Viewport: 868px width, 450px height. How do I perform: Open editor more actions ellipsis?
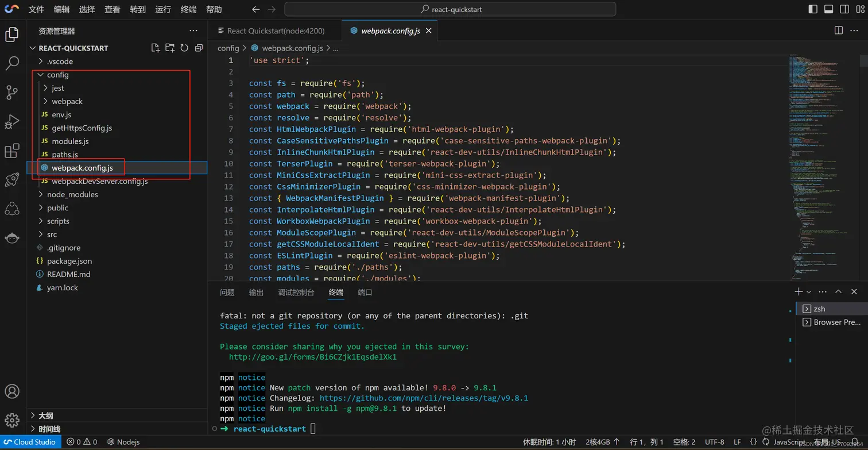pyautogui.click(x=854, y=30)
